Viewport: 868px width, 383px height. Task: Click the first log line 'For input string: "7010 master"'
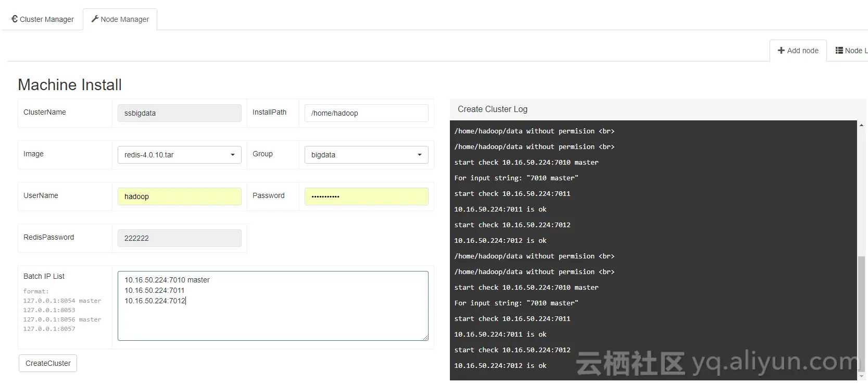pyautogui.click(x=516, y=178)
